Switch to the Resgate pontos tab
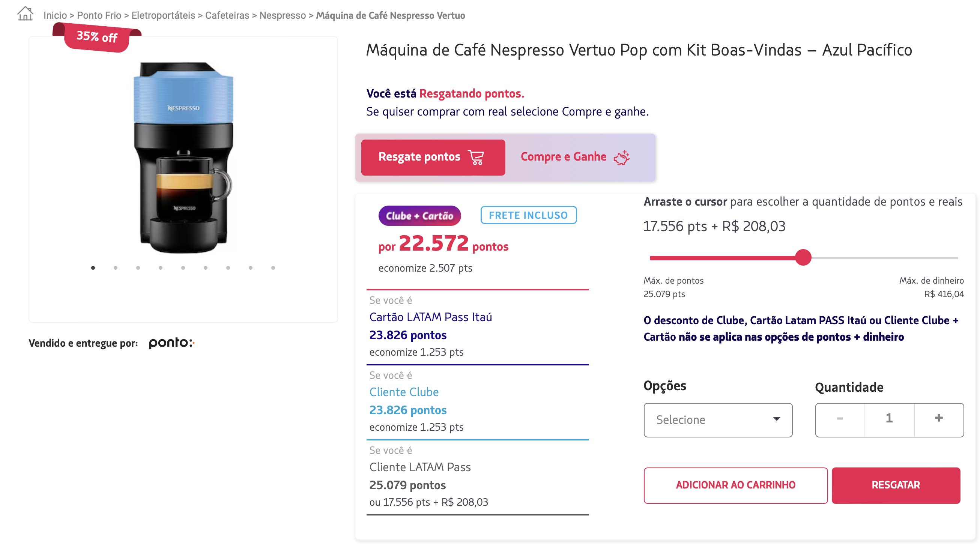The height and width of the screenshot is (544, 980). (433, 157)
